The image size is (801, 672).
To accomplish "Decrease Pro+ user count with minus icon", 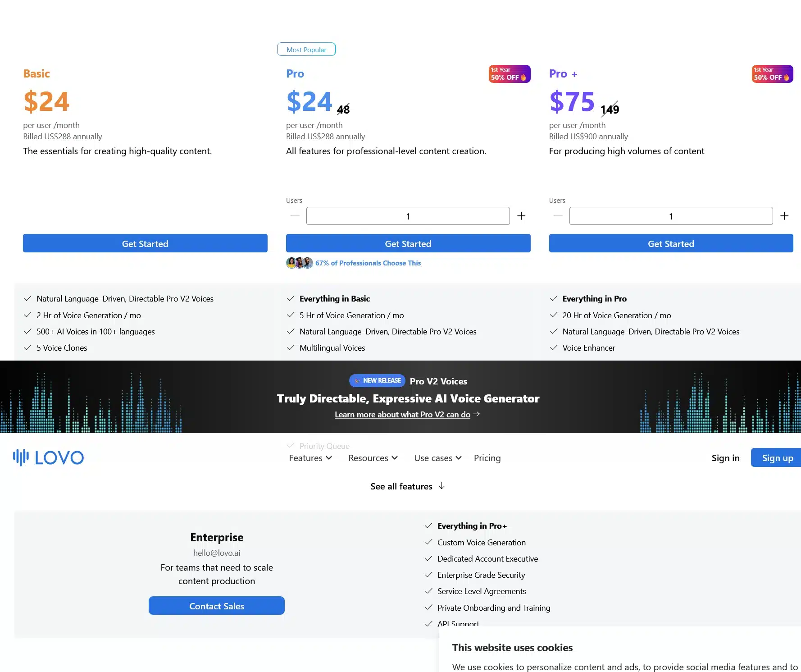I will pyautogui.click(x=558, y=216).
